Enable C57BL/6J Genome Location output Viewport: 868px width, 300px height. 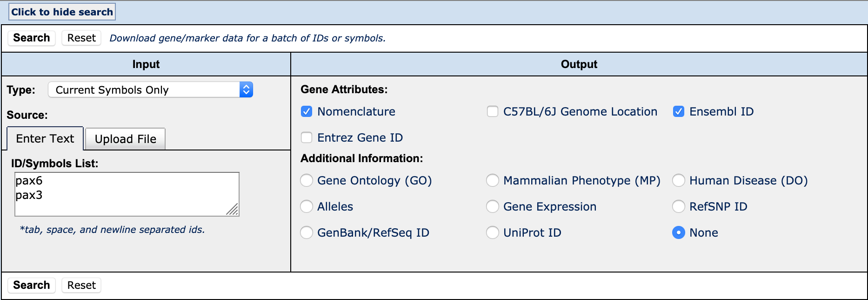(493, 111)
